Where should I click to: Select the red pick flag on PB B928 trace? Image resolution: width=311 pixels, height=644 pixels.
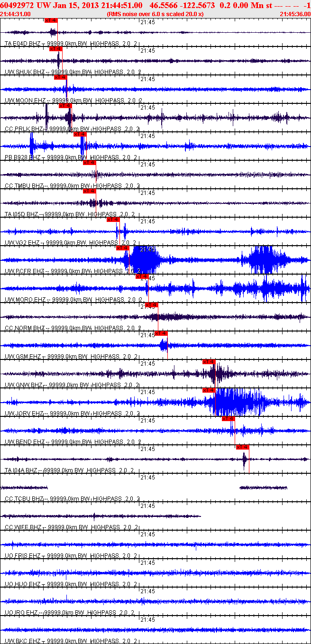pos(80,134)
